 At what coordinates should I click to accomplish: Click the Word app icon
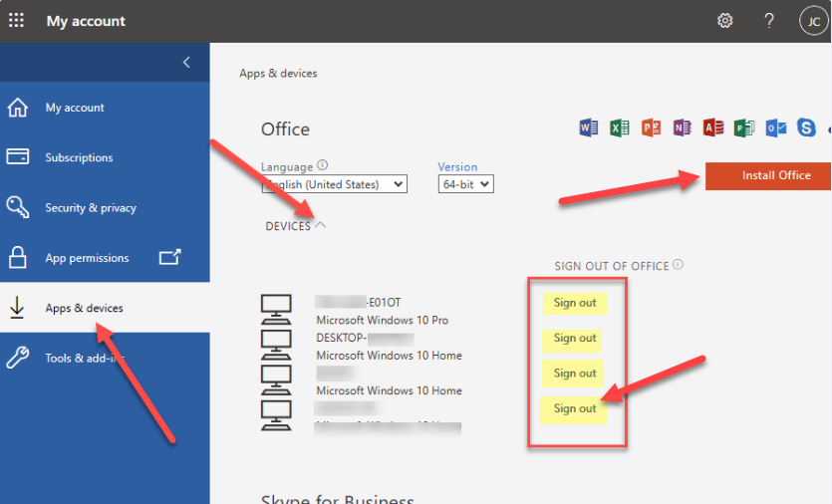pyautogui.click(x=589, y=127)
